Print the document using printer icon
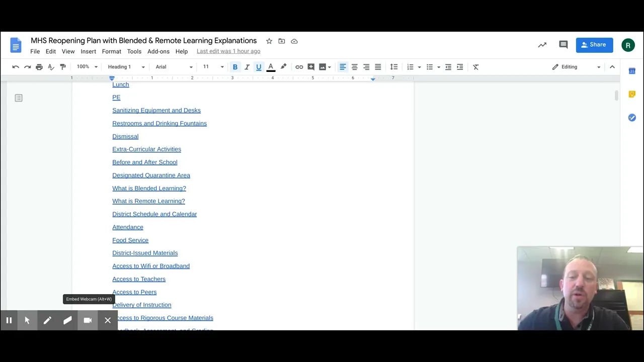 [39, 67]
